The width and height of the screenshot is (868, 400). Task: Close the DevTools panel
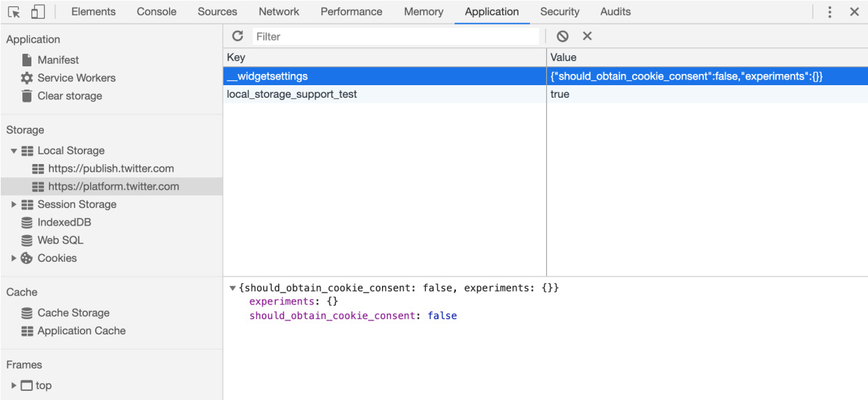pyautogui.click(x=854, y=12)
